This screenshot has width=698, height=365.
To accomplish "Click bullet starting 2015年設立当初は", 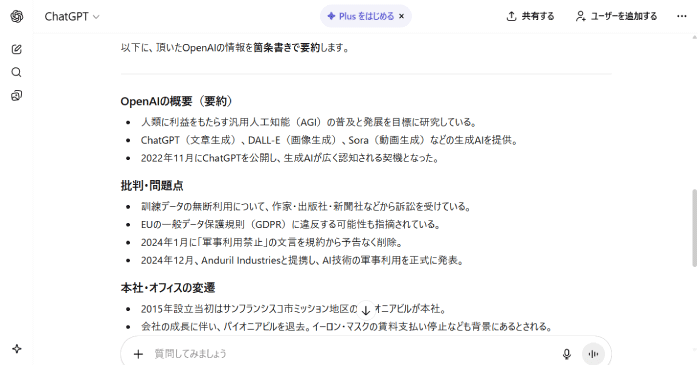I will pyautogui.click(x=293, y=309).
